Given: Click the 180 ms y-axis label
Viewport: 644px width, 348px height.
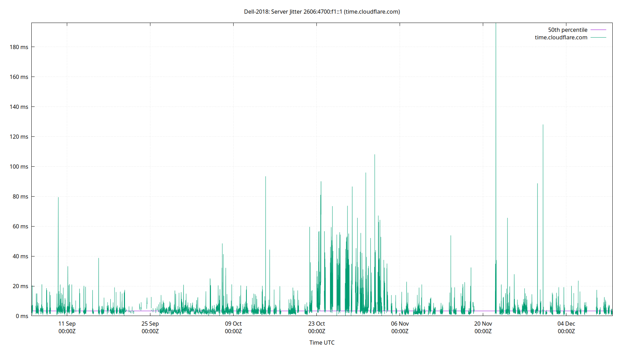Looking at the screenshot, I should (x=18, y=47).
